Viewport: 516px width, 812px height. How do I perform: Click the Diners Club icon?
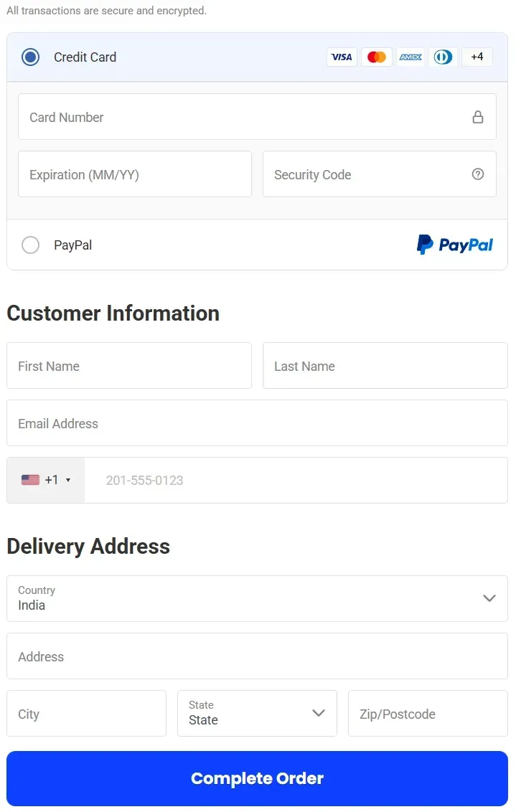coord(443,57)
